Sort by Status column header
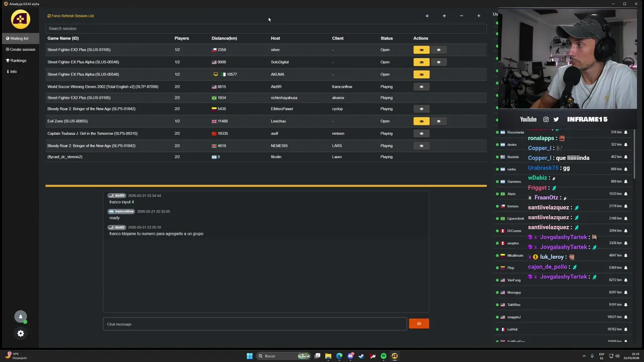This screenshot has width=644, height=362. pyautogui.click(x=386, y=38)
